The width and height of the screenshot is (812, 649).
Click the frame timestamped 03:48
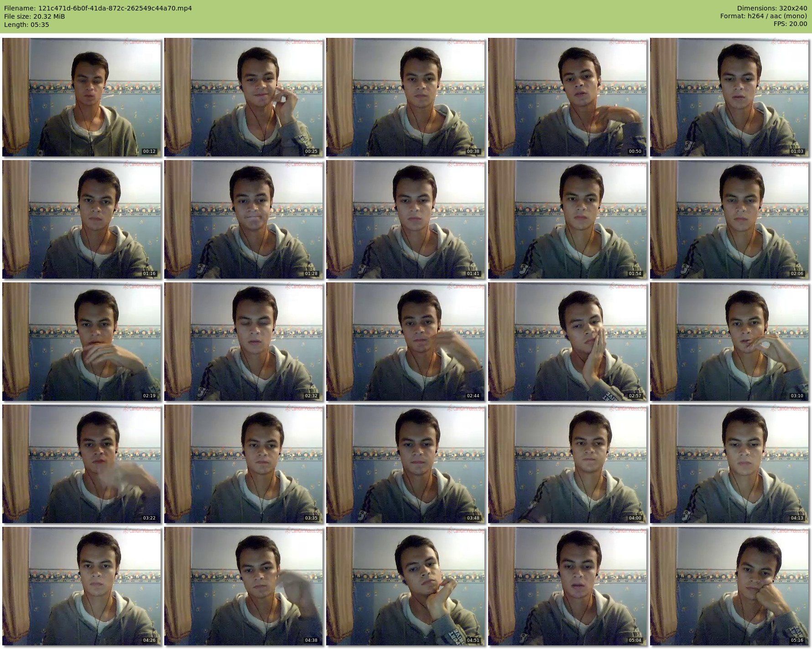coord(406,464)
